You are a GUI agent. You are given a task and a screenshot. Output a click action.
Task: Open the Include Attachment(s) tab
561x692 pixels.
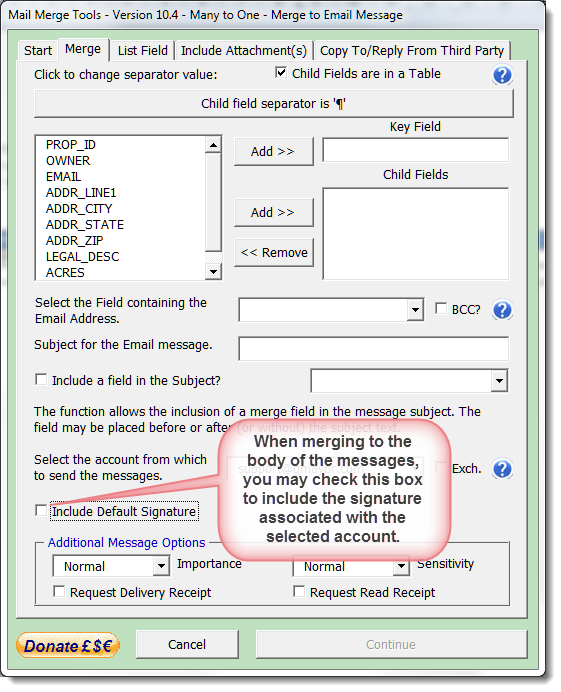[x=244, y=51]
